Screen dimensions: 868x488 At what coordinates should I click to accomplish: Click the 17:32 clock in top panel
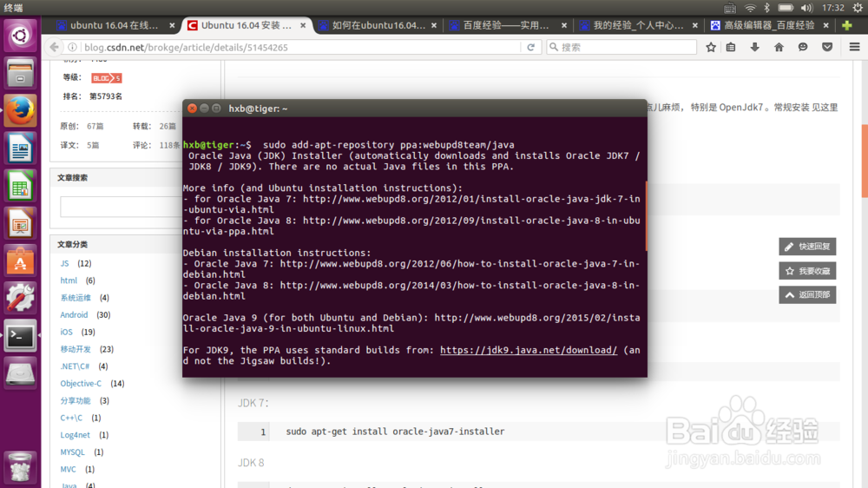833,8
